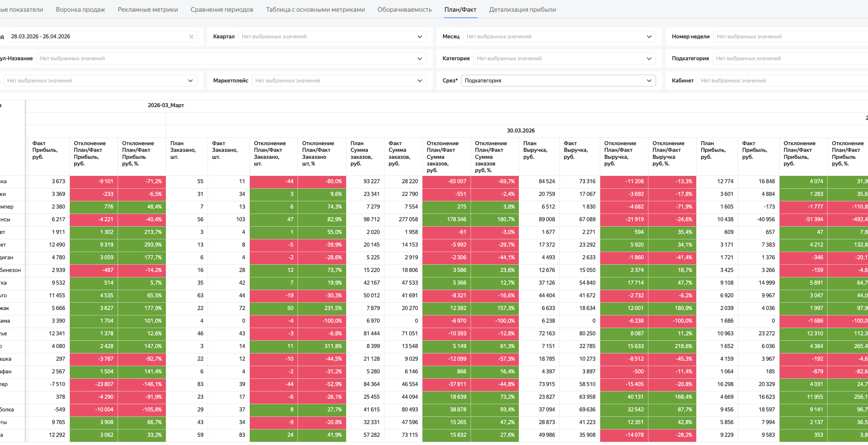Click the value 73 115
The image size is (868, 445).
[x=403, y=435]
